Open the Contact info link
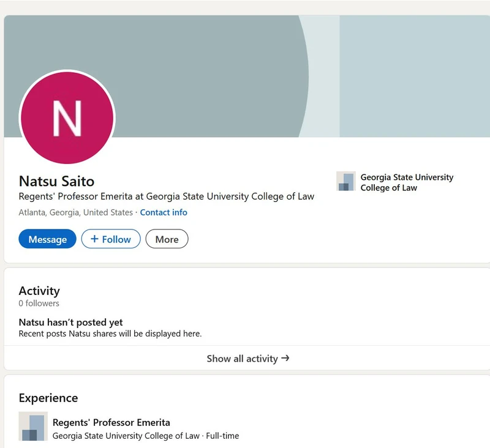 [164, 212]
